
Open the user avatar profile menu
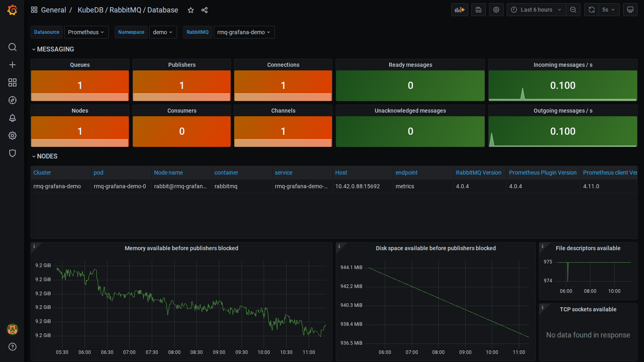[x=12, y=329]
